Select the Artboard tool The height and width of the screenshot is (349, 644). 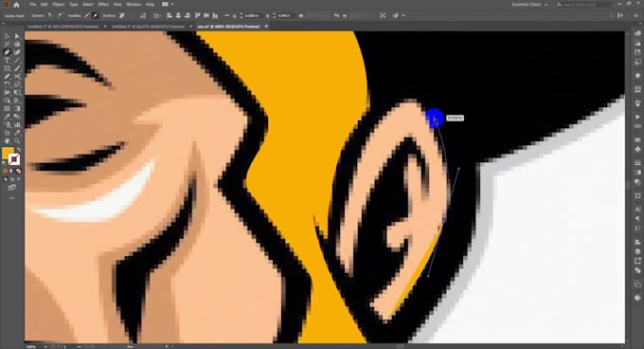coord(7,133)
